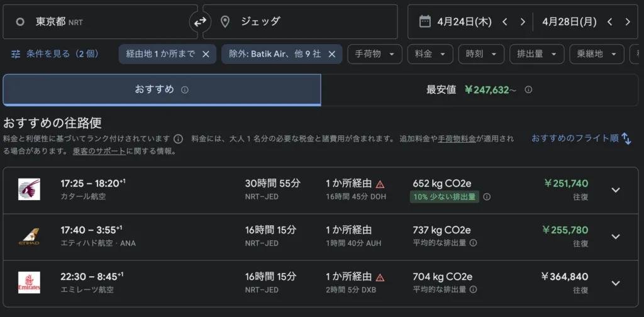Click the emissions info icon for the Etihad flight
Image resolution: width=644 pixels, height=317 pixels.
pyautogui.click(x=473, y=243)
